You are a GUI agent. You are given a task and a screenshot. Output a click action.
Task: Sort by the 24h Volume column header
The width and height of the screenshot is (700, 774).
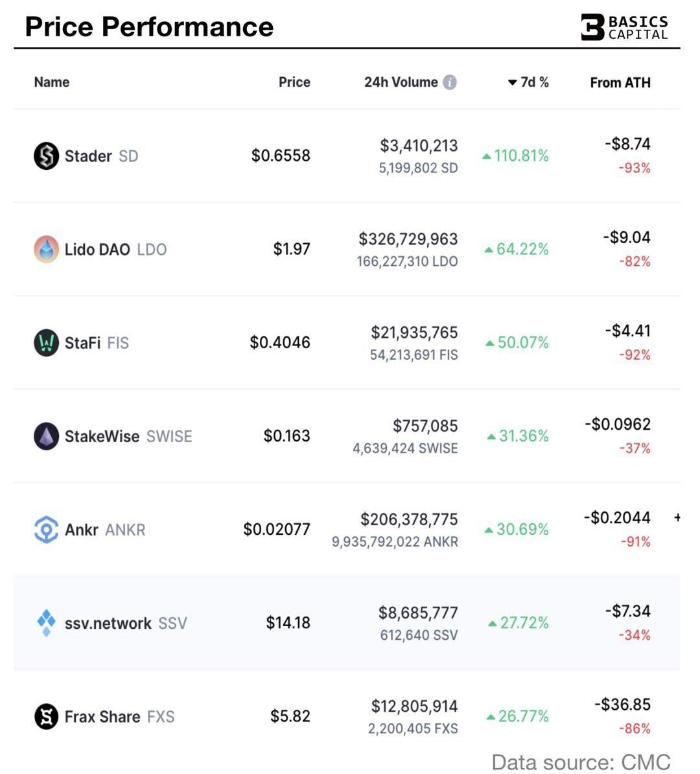pos(401,82)
